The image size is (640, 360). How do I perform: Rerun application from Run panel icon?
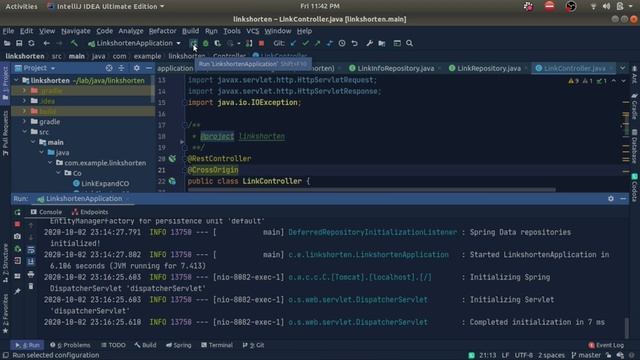point(17,212)
